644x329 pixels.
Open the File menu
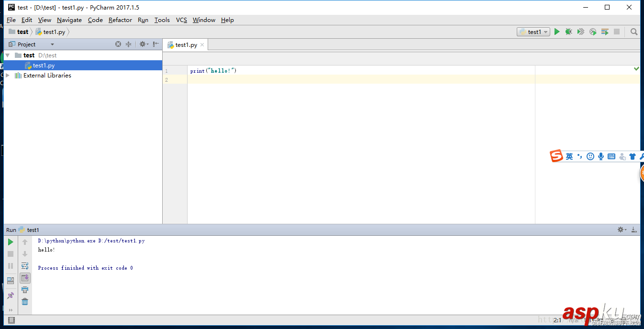point(11,20)
